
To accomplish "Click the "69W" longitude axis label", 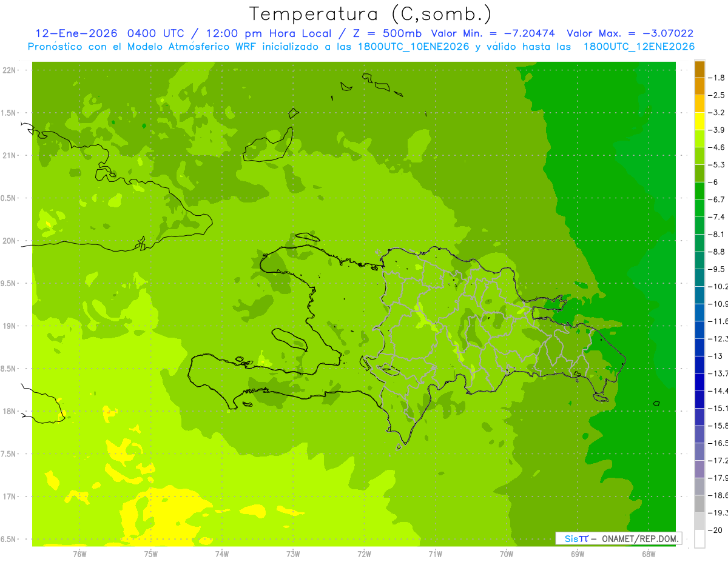I will [x=578, y=554].
